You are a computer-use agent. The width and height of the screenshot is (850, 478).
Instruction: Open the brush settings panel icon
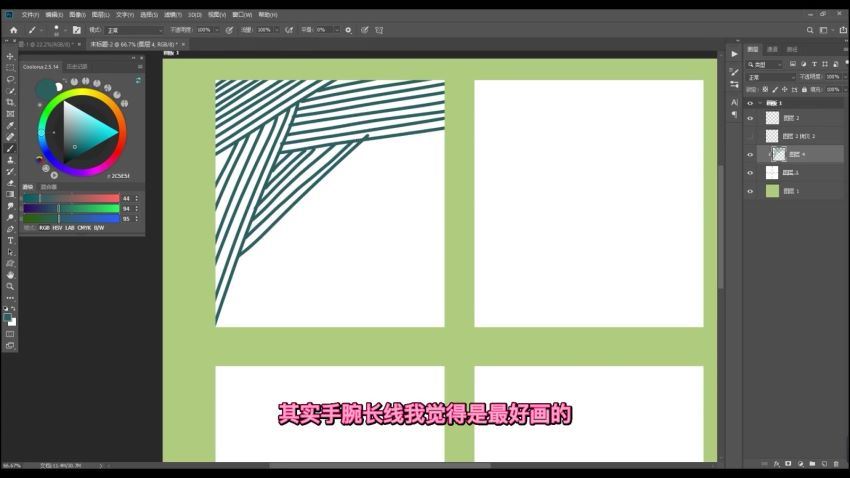coord(76,30)
